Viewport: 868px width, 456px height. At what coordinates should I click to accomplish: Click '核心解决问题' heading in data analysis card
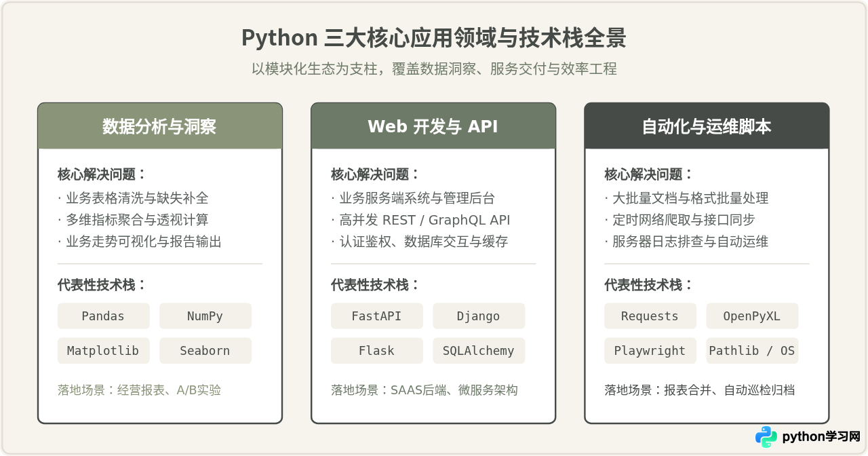click(102, 174)
